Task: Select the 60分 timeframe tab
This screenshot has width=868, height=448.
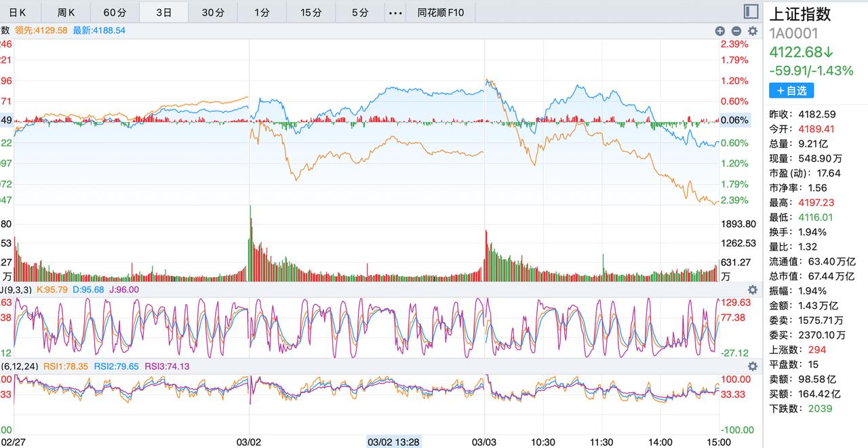Action: [115, 12]
